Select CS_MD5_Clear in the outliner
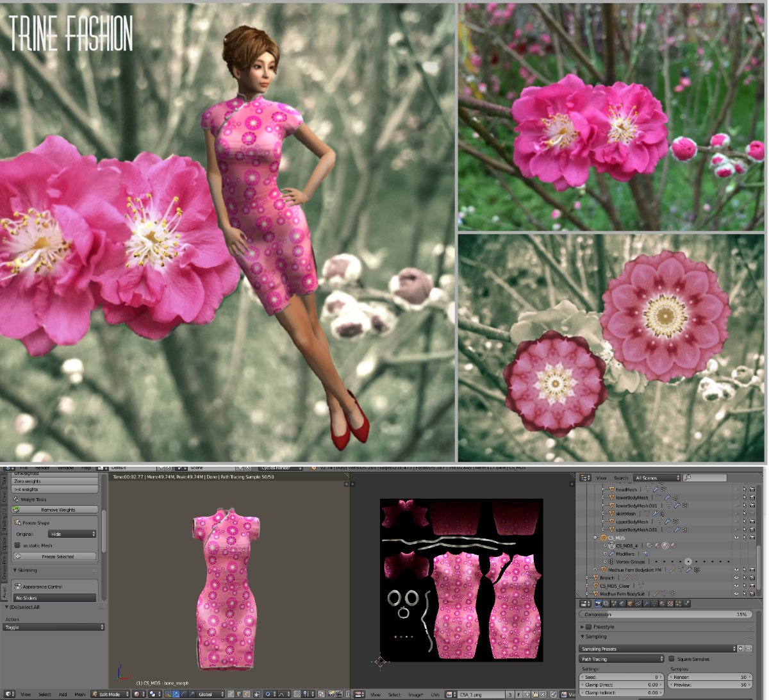The image size is (769, 700). 615,585
